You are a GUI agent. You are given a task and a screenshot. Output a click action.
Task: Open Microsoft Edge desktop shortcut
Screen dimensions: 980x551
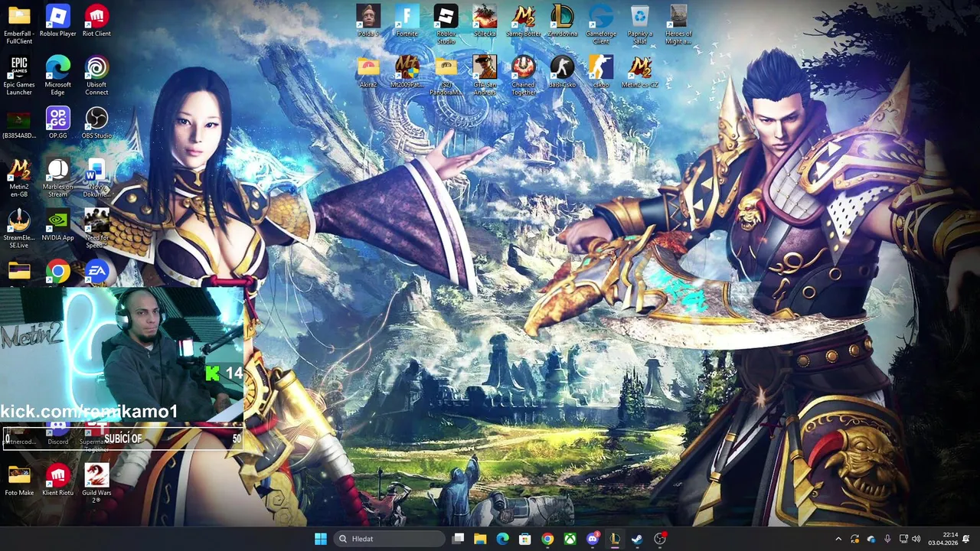point(58,75)
